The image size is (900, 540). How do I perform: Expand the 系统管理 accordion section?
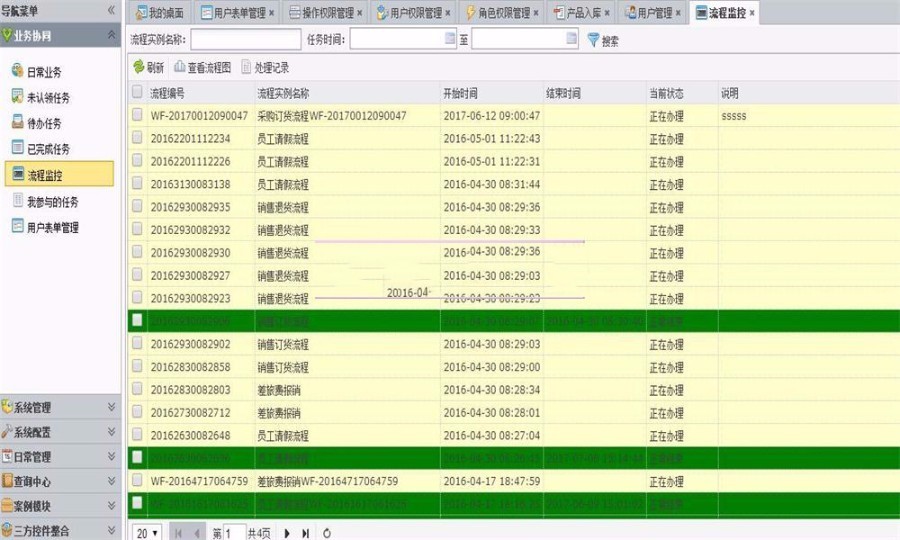click(x=59, y=408)
